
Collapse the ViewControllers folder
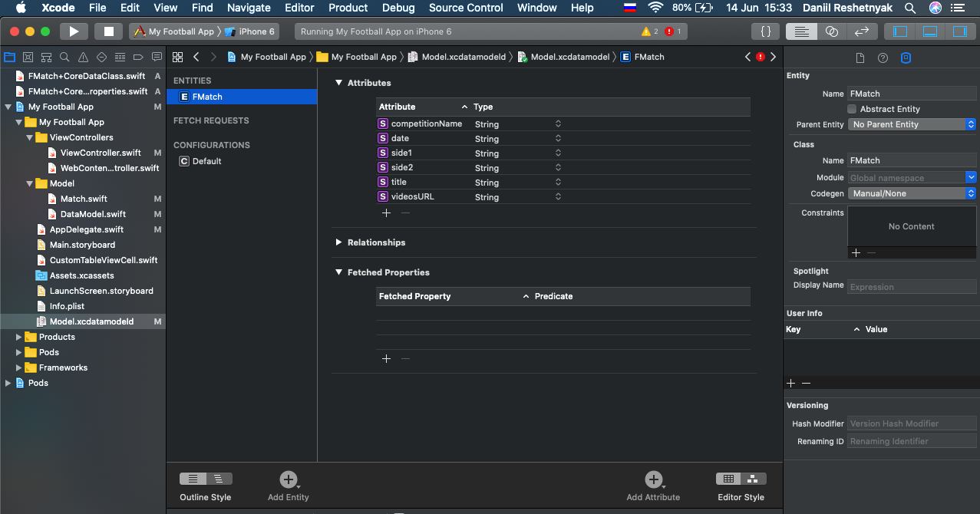[30, 137]
